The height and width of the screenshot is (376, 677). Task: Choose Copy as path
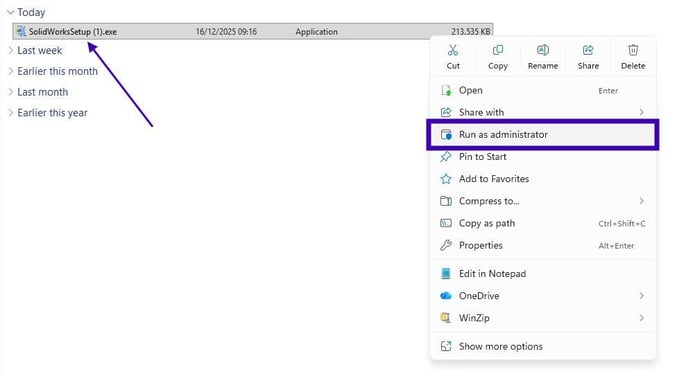click(543, 223)
